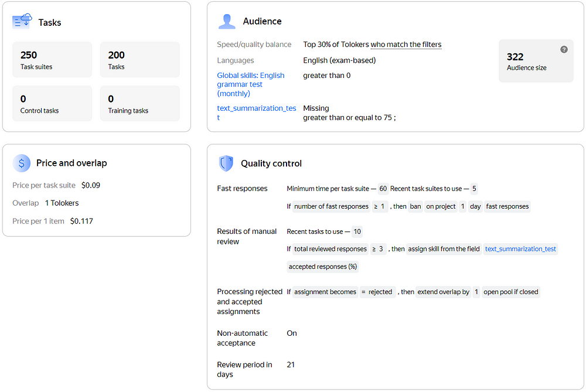
Task: Click the Price and overlap dollar icon
Action: pos(22,163)
